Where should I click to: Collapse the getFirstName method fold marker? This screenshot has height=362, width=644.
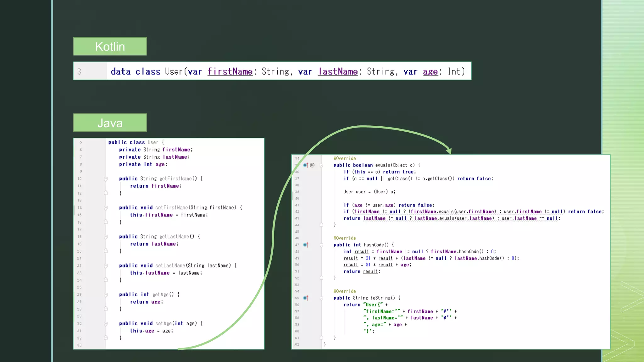[106, 179]
